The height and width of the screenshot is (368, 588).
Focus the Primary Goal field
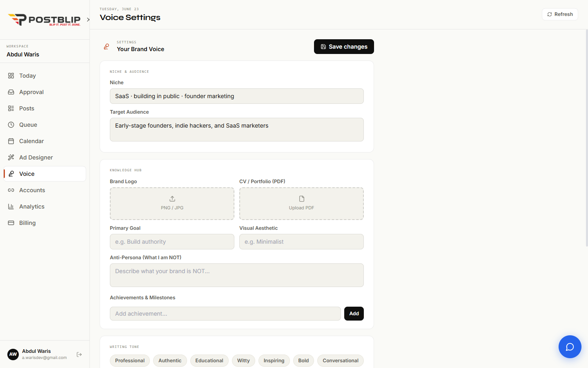pos(172,242)
